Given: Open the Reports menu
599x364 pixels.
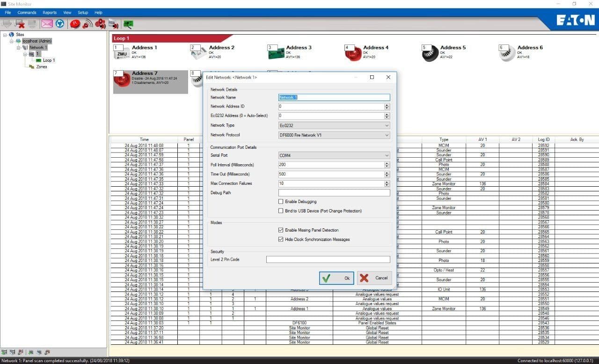Looking at the screenshot, I should pos(49,13).
